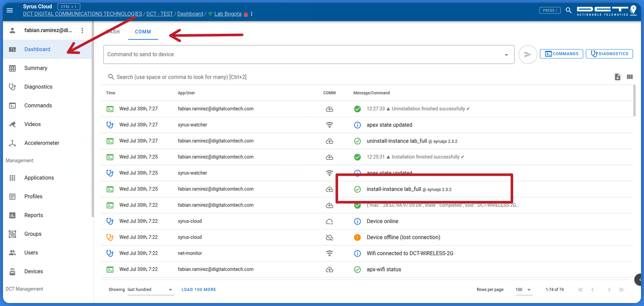
Task: Open the hamburger main menu
Action: pos(10,10)
